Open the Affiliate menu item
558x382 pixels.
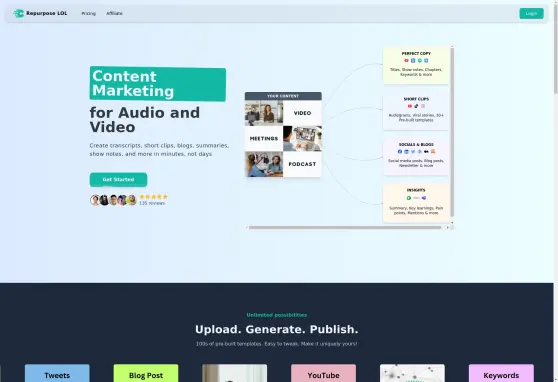(114, 14)
